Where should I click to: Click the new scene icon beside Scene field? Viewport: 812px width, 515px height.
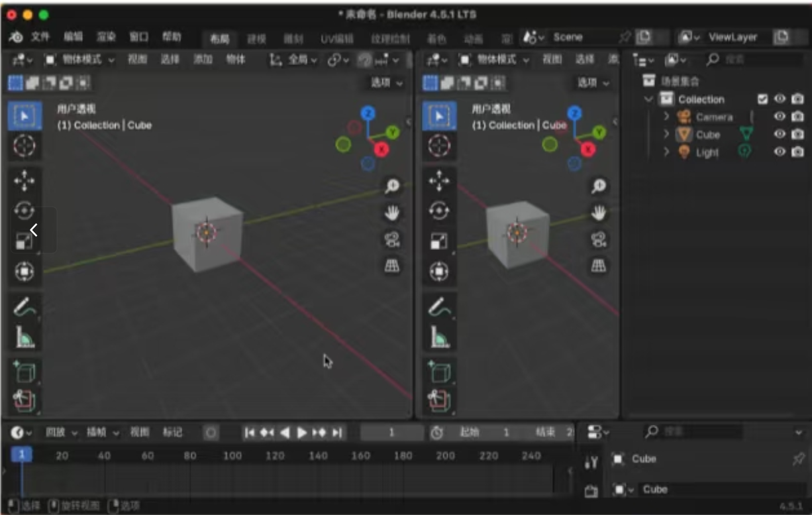(x=644, y=37)
